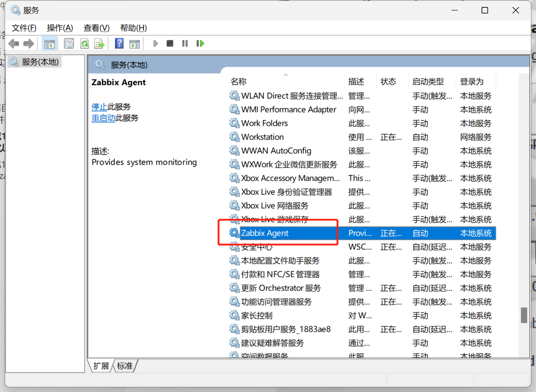Select the 家长控制 service name
Screen dimensions: 536x392
[x=257, y=315]
